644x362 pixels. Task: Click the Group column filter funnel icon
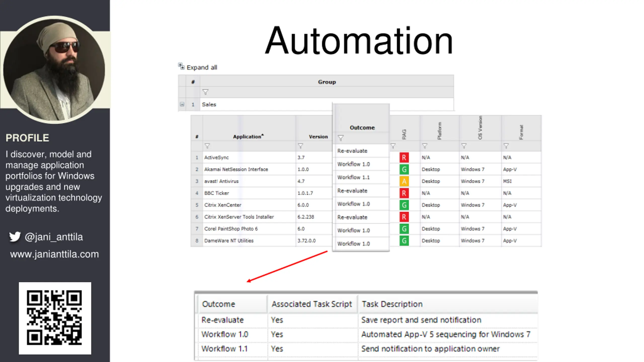pyautogui.click(x=205, y=92)
